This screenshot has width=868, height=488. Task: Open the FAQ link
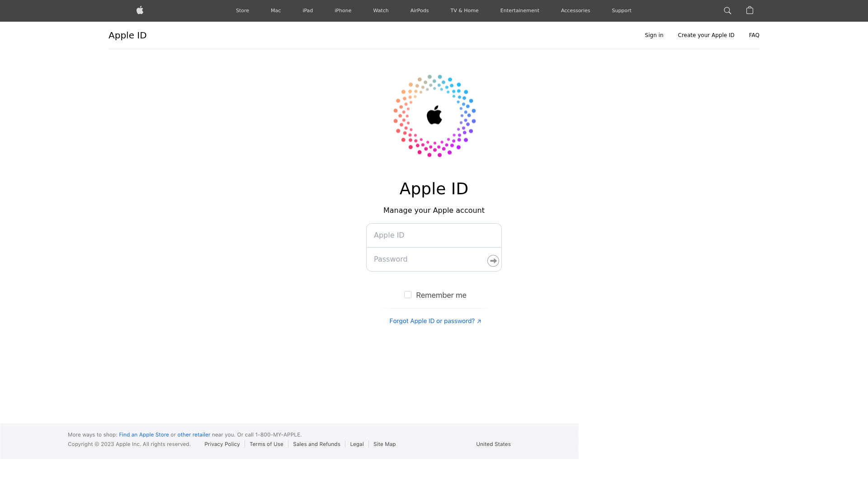point(754,35)
